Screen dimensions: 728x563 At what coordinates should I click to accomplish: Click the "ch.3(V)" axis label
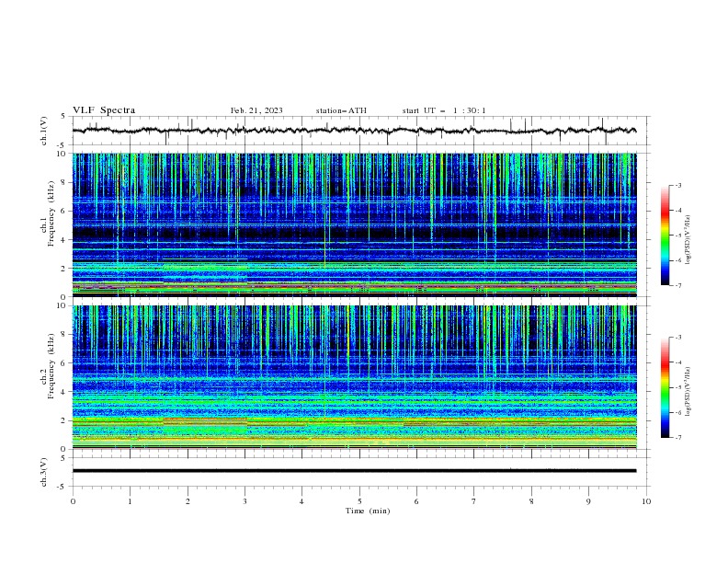(44, 472)
